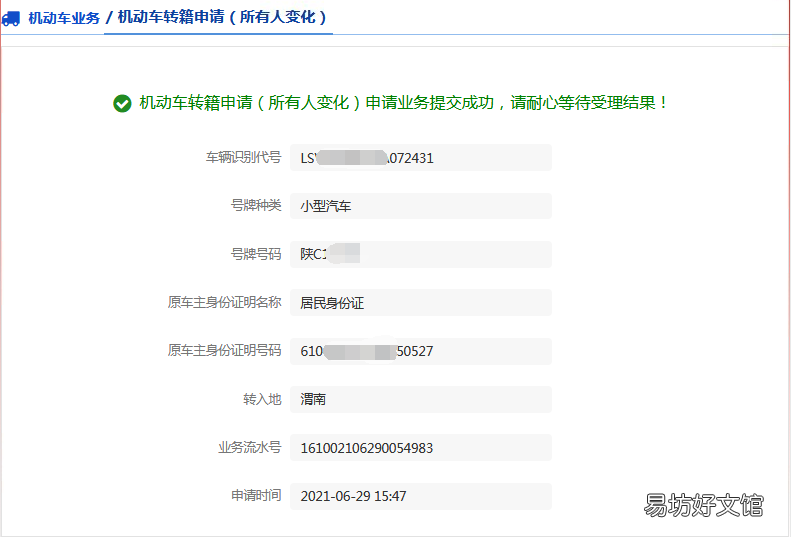Image resolution: width=791 pixels, height=537 pixels.
Task: Click the 号牌号码 field starting with 陕C
Action: 421,254
